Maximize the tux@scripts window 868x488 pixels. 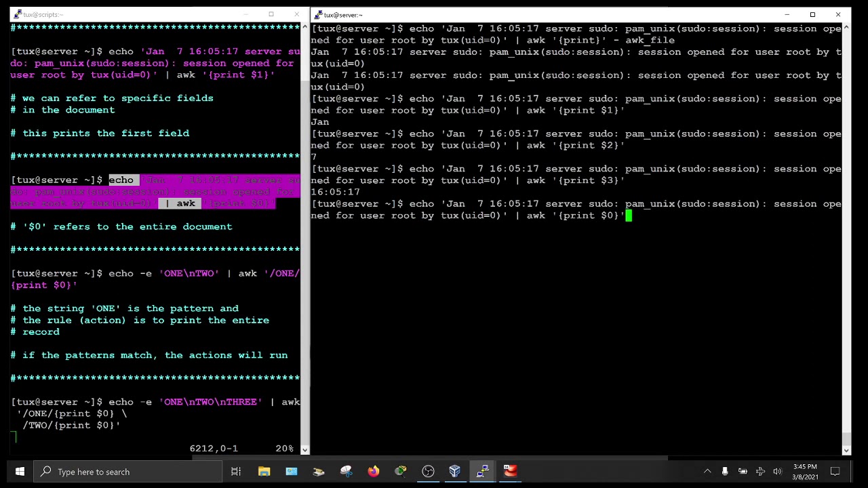[271, 14]
